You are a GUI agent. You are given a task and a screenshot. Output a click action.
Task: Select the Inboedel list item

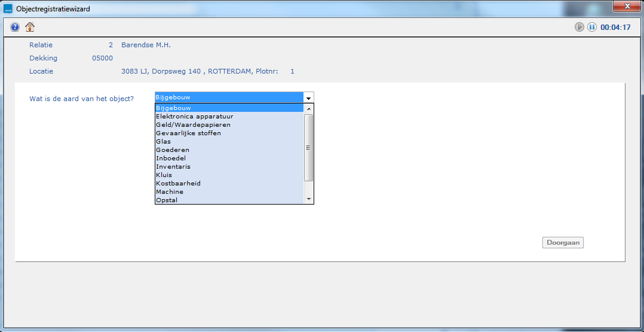point(229,158)
